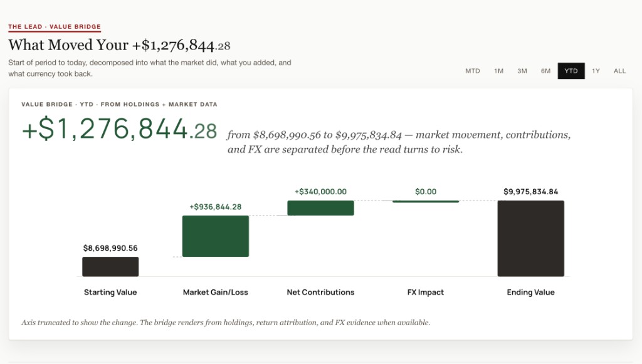
Task: Click the '+$340,000.00' bar label
Action: tap(320, 192)
